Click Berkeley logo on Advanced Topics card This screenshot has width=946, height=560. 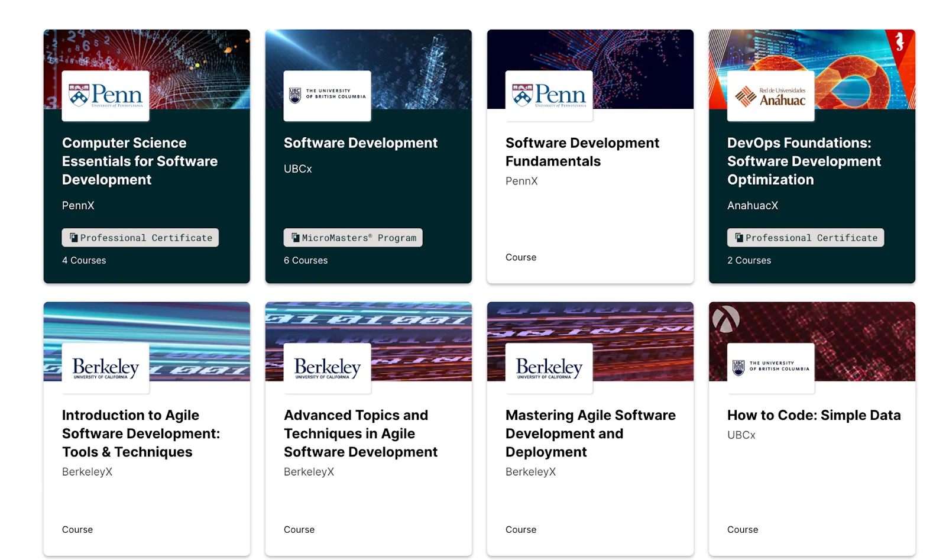coord(327,368)
